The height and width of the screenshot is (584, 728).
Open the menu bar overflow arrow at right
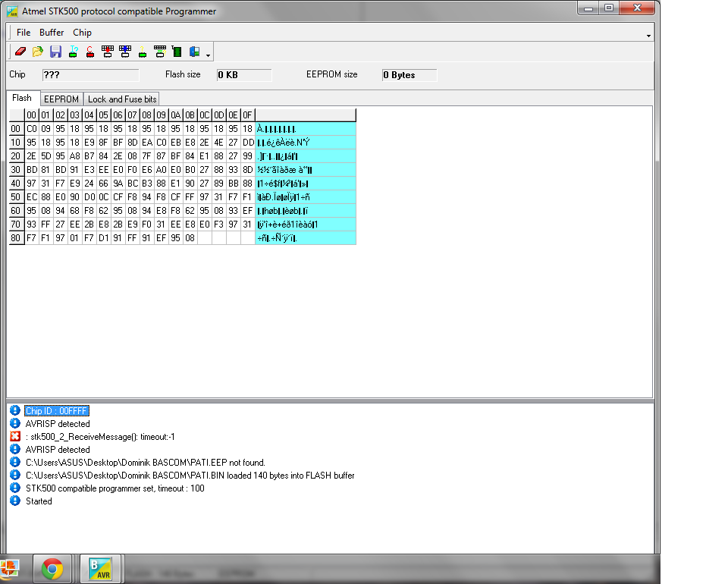(648, 36)
